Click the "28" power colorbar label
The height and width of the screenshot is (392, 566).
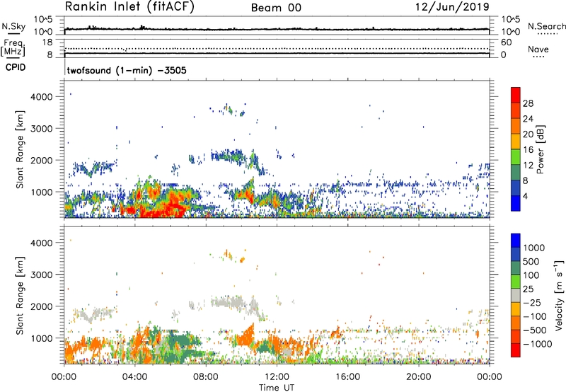[x=528, y=103]
